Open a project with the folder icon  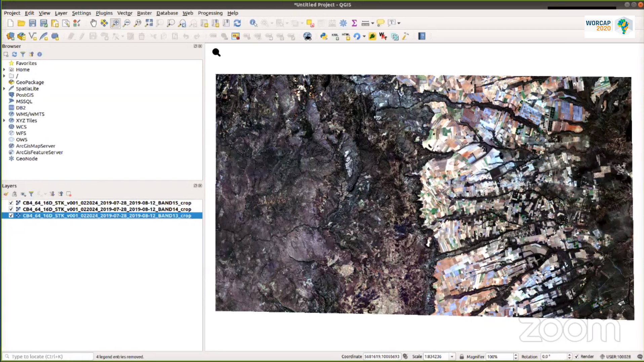point(21,23)
